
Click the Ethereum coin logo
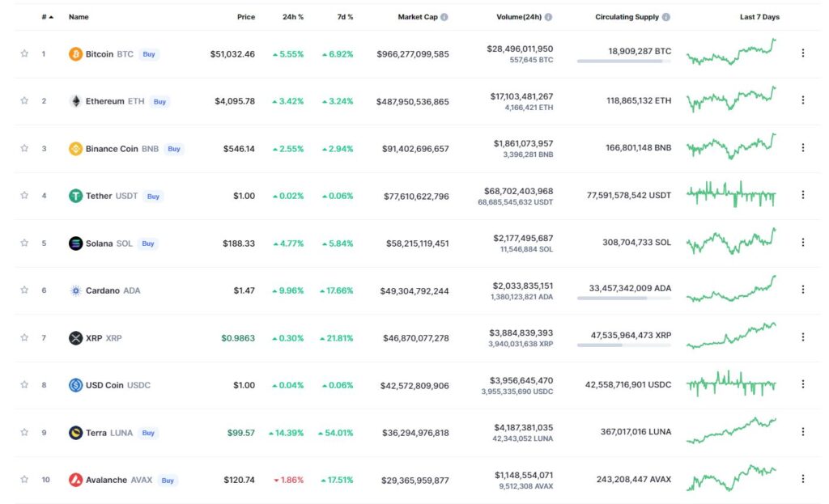click(75, 101)
